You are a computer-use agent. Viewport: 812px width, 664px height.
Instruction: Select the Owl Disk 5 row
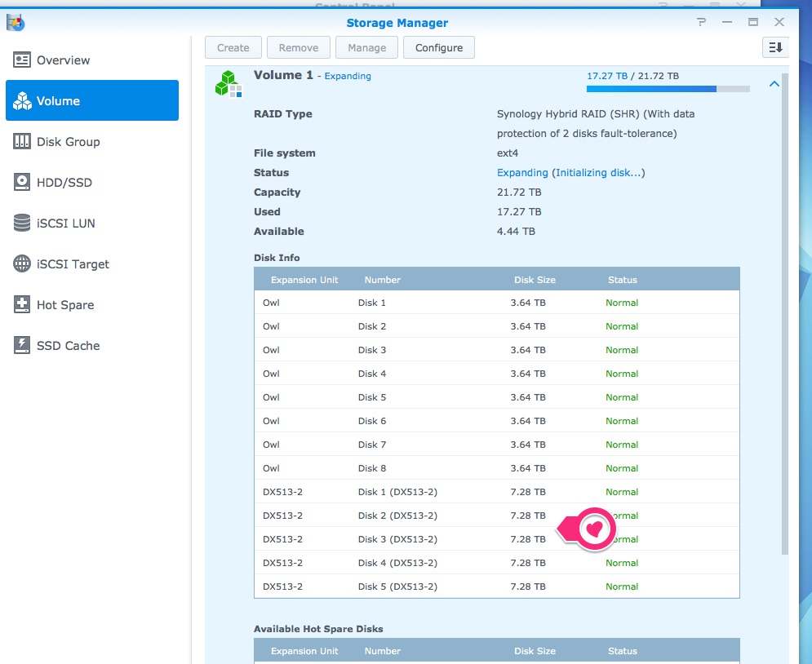(x=497, y=397)
